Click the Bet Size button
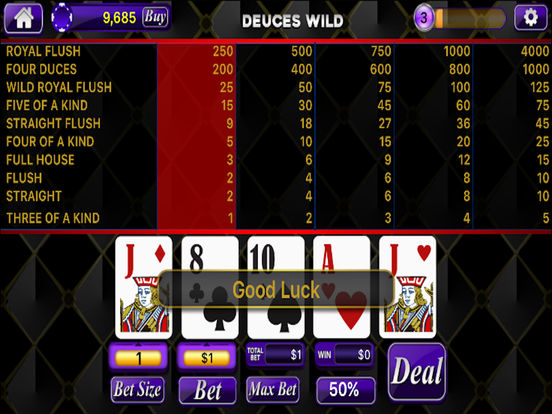The image size is (552, 414). (137, 390)
